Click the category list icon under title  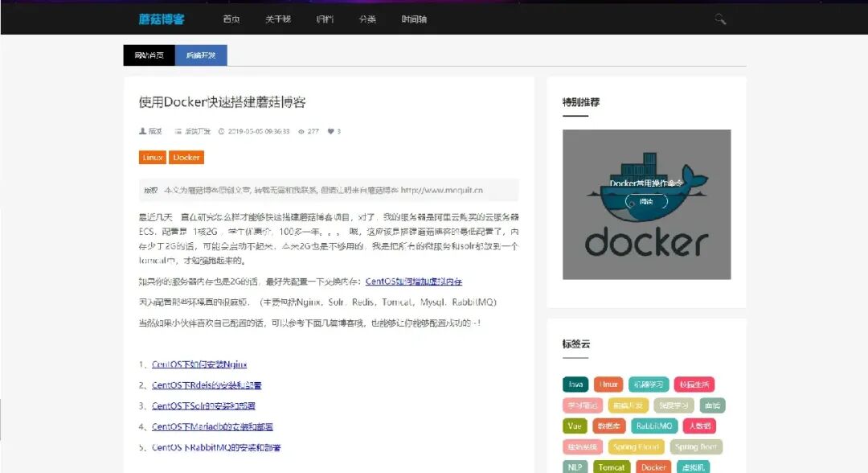[178, 131]
